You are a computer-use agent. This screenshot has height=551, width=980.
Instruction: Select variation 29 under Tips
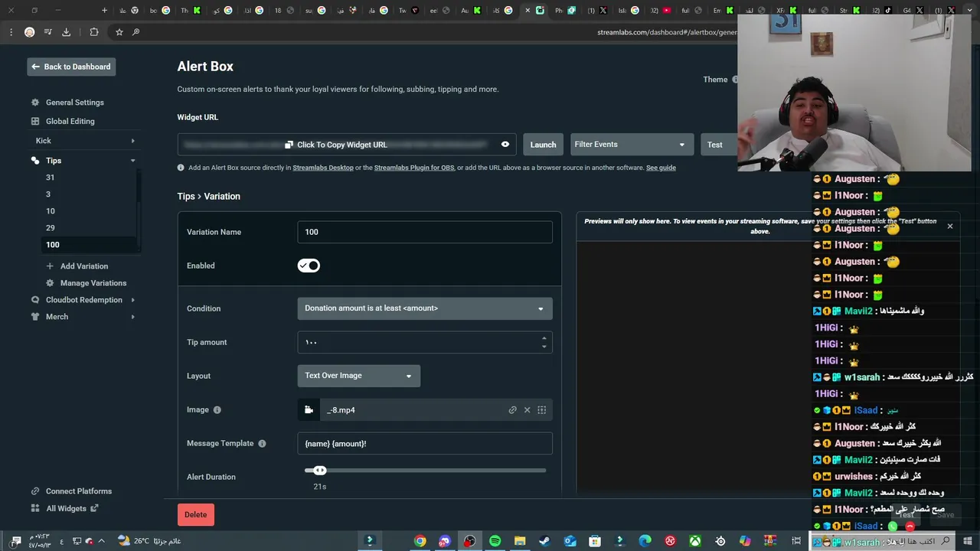point(50,228)
